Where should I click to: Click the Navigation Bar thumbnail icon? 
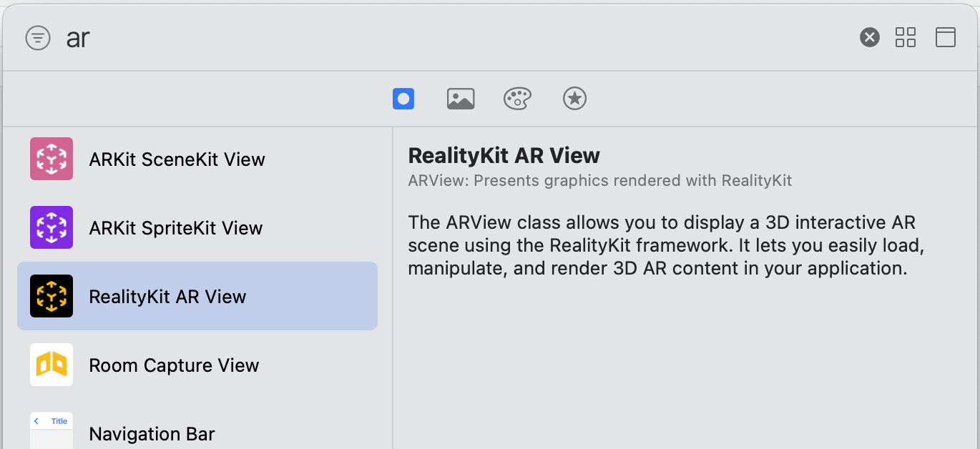52,430
